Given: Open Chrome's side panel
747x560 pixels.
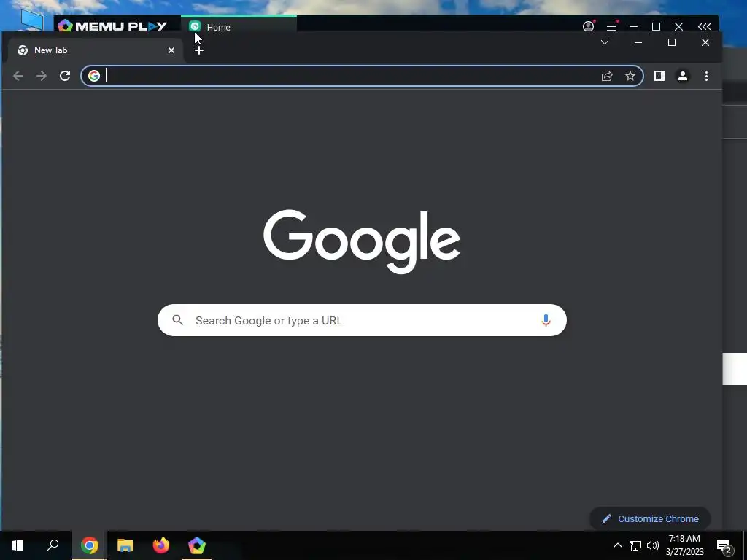Looking at the screenshot, I should (x=659, y=76).
